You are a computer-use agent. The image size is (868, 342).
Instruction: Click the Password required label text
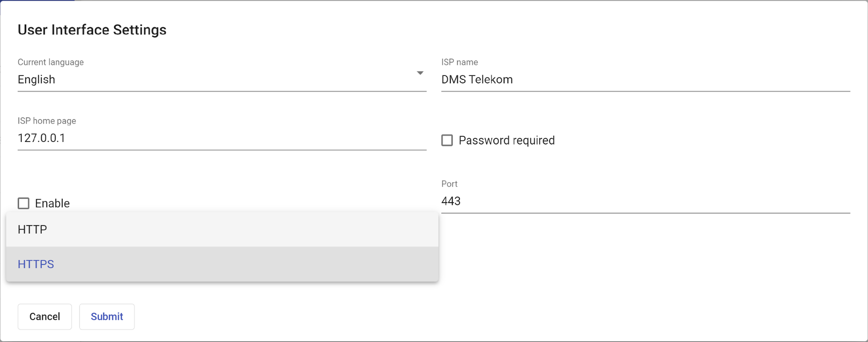[x=506, y=141]
